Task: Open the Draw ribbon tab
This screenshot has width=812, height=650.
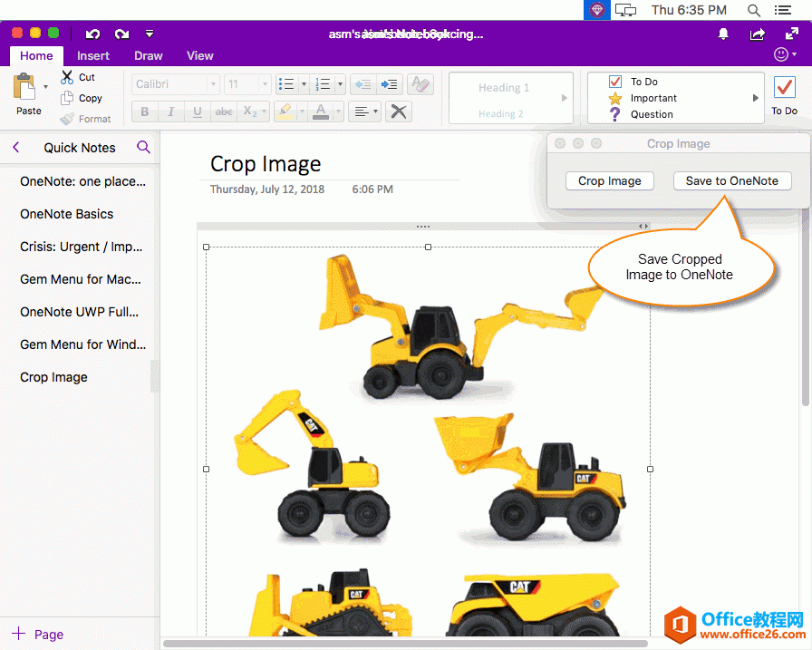Action: 148,55
